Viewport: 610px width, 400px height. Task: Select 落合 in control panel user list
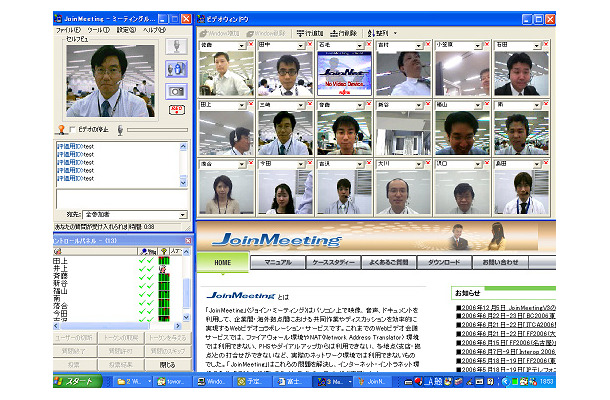tap(60, 305)
